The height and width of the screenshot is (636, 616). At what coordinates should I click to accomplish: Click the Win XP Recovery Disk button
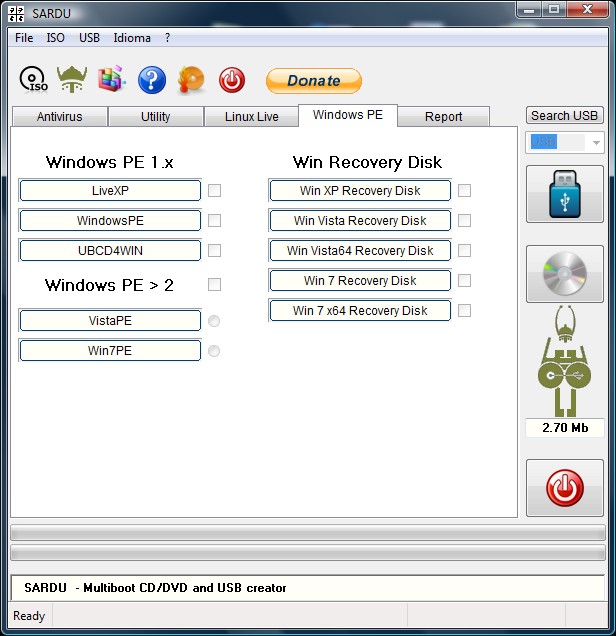coord(360,190)
